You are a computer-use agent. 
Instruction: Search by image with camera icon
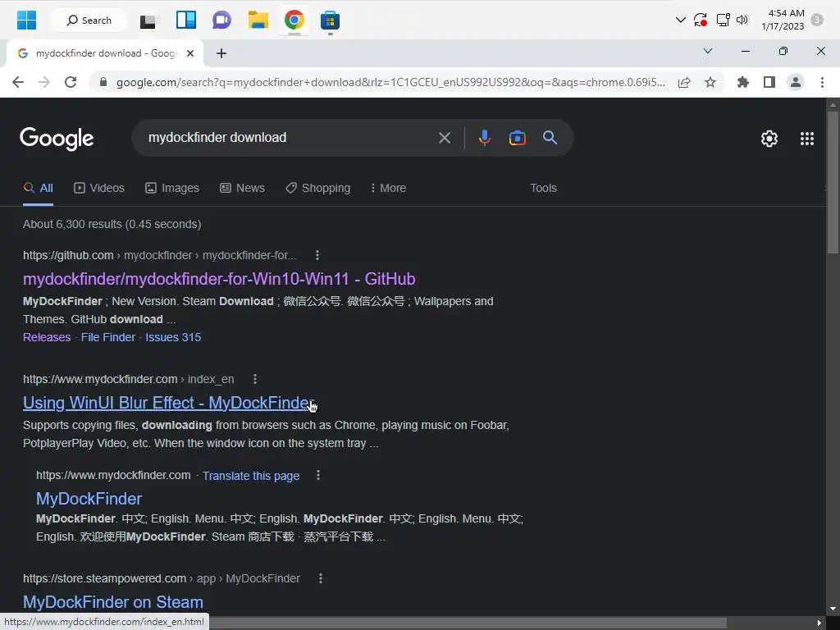point(517,138)
